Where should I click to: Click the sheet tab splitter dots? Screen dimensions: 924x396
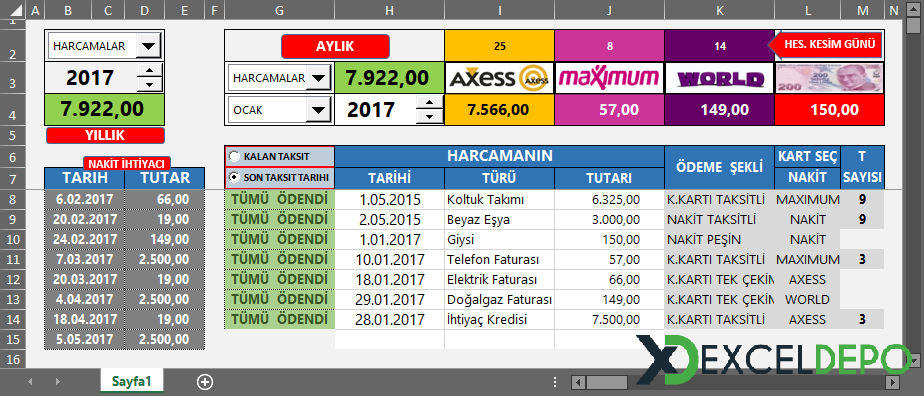pyautogui.click(x=556, y=382)
